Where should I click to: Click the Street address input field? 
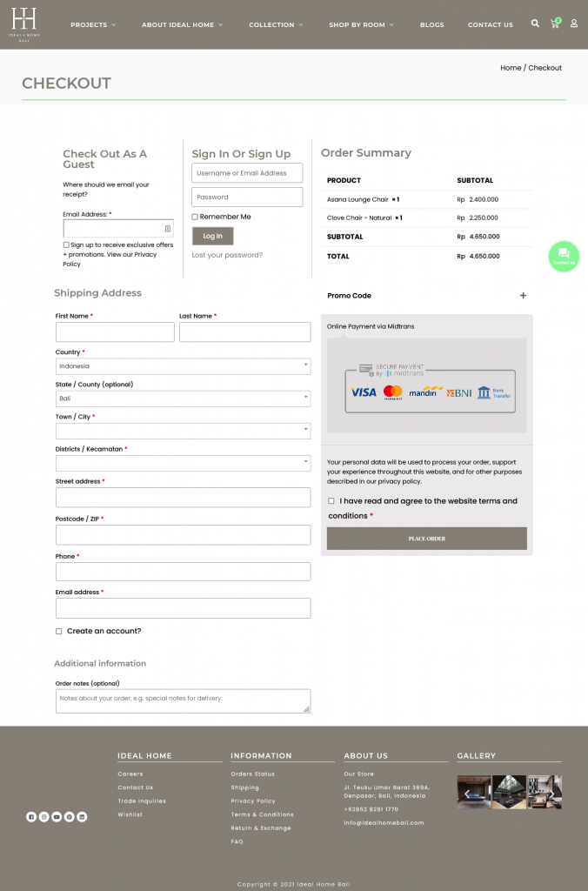pos(183,498)
